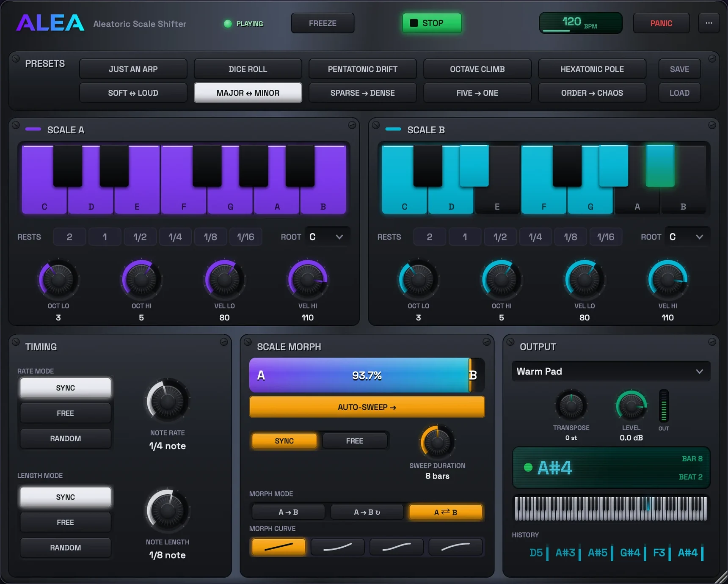
Task: Load the DICE ROLL preset
Action: point(248,69)
